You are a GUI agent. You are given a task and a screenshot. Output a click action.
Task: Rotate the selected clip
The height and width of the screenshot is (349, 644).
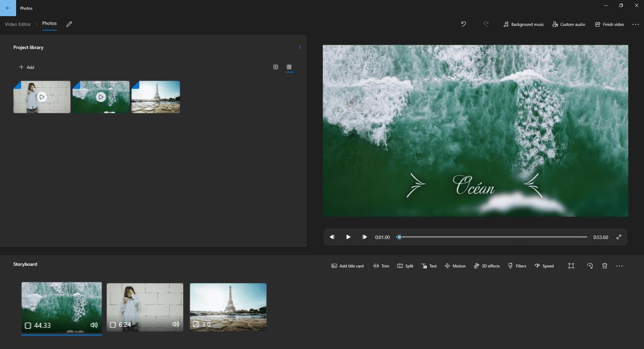click(590, 266)
